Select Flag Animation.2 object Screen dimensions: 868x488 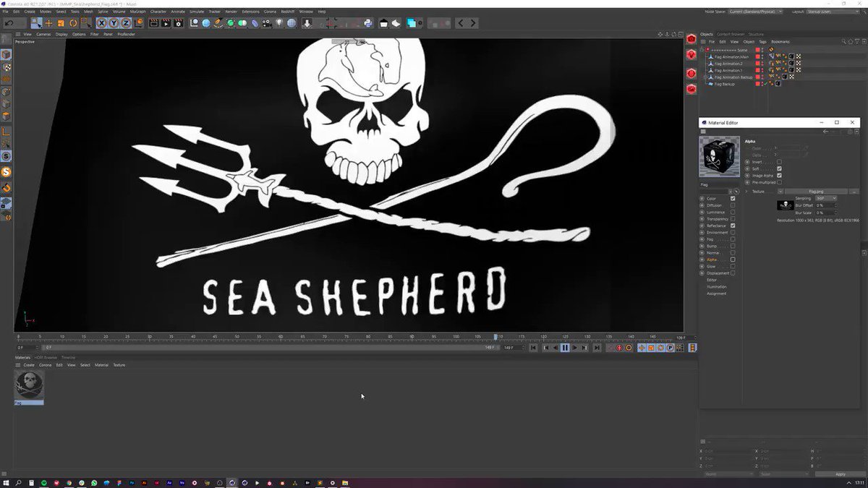pos(729,64)
